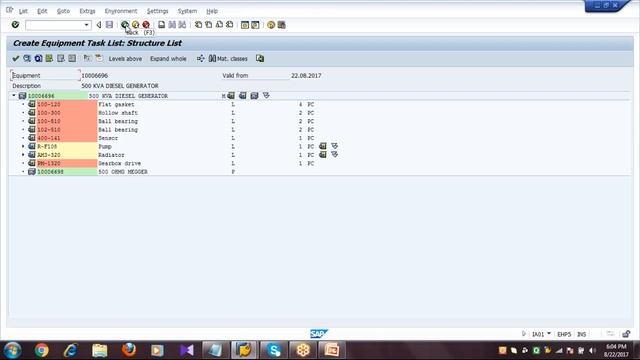Click the material icon beside 100-120
The image size is (640, 360).
[x=32, y=104]
